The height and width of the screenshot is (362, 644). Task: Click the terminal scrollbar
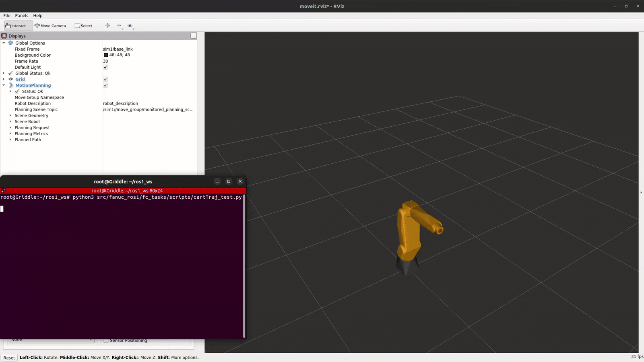(244, 265)
